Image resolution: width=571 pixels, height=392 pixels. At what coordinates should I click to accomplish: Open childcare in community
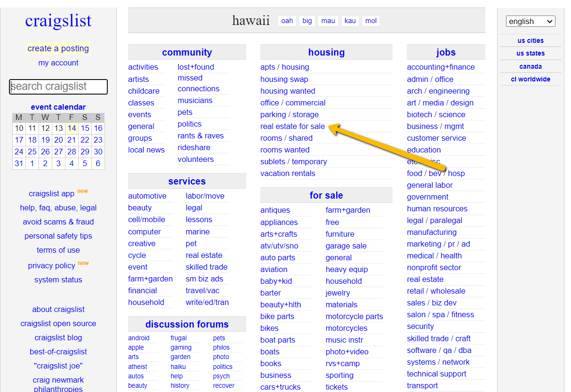(x=144, y=91)
